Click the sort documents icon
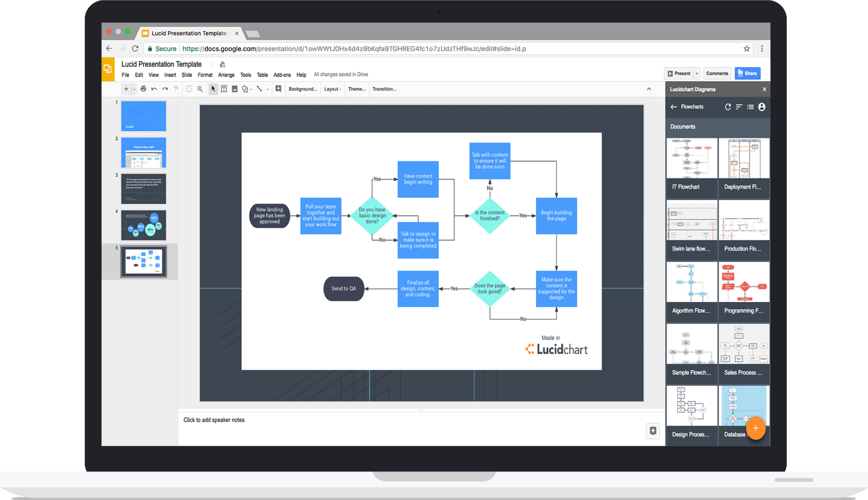 click(x=739, y=107)
